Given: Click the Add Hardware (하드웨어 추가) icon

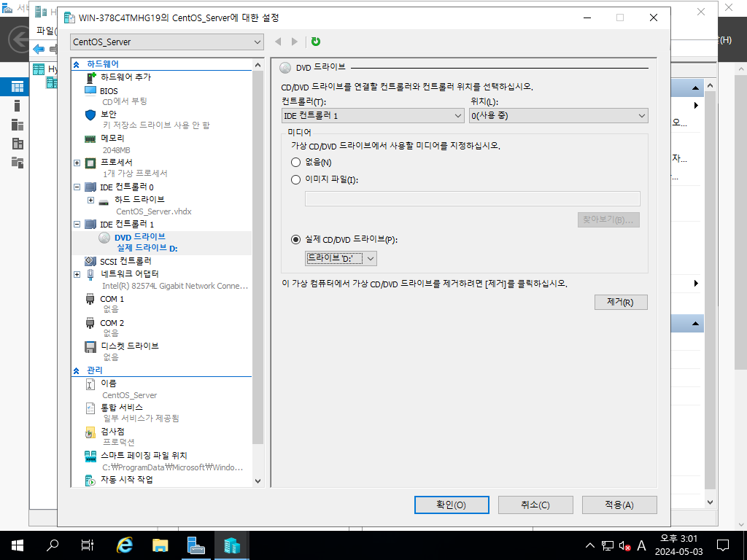Looking at the screenshot, I should coord(91,77).
